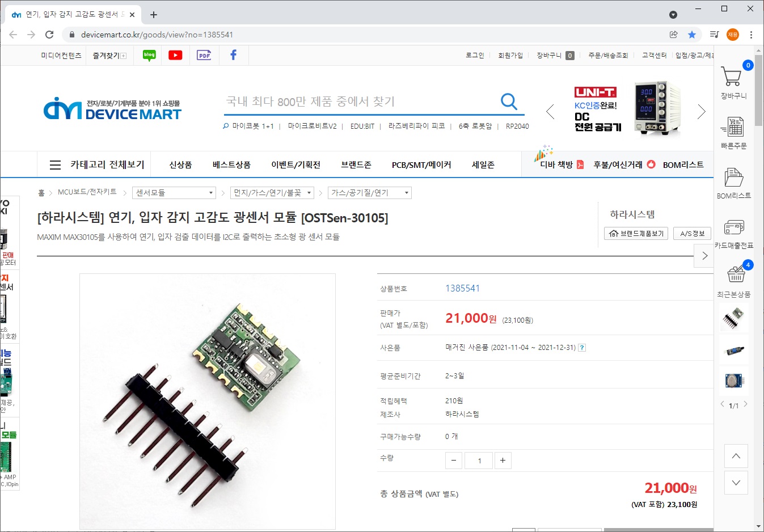Open the 고객센터 link
The height and width of the screenshot is (532, 764).
pyautogui.click(x=654, y=55)
